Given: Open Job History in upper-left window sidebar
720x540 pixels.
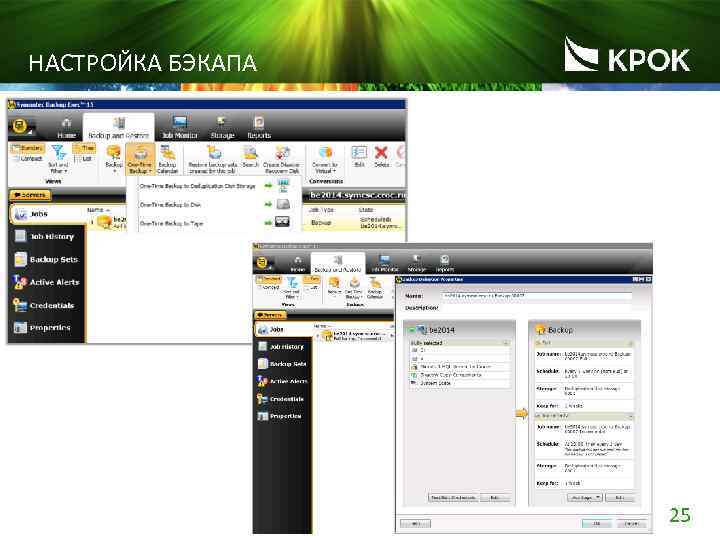Looking at the screenshot, I should tap(46, 236).
